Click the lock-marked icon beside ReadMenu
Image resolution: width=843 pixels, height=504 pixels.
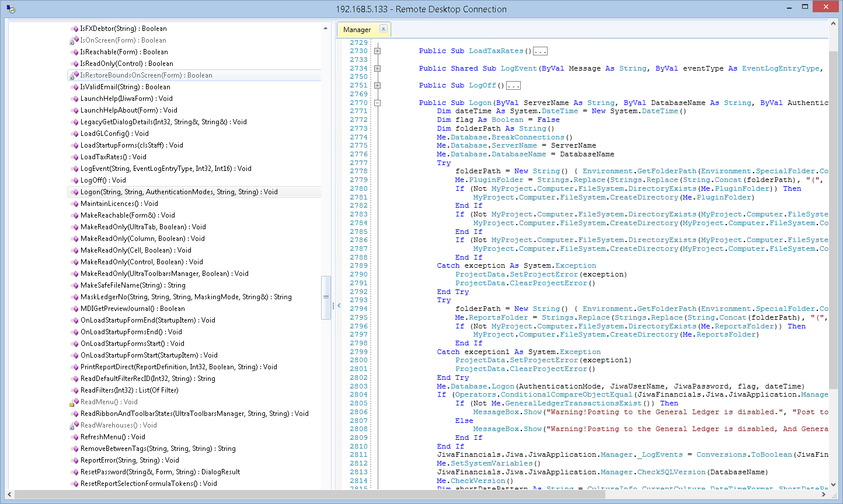tap(74, 402)
